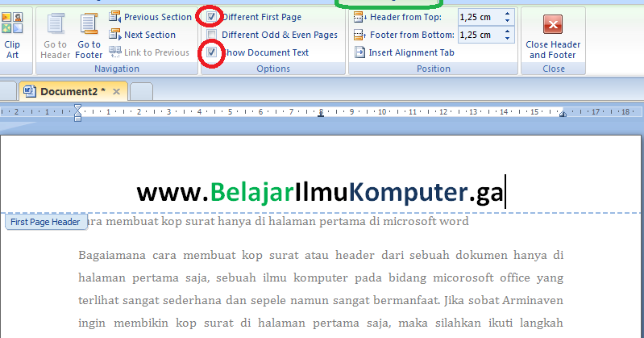
Task: Switch to Document2 tab
Action: (73, 91)
